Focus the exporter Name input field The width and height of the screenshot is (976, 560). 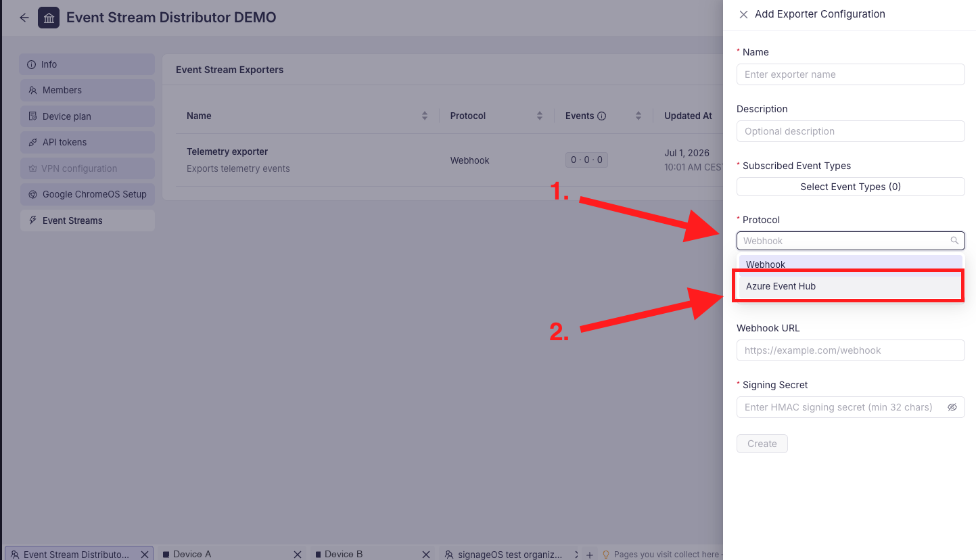(850, 74)
